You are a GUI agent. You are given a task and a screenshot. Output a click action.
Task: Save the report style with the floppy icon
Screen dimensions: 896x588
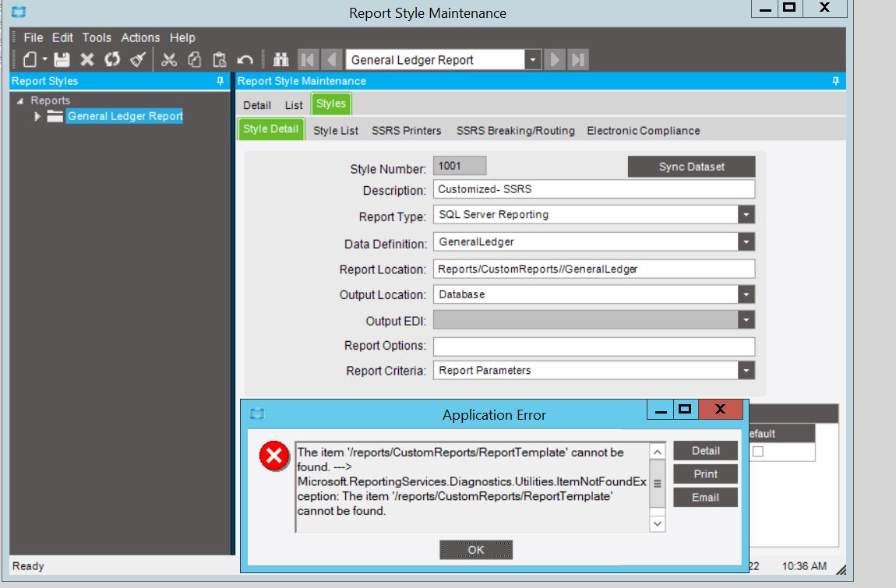click(62, 59)
